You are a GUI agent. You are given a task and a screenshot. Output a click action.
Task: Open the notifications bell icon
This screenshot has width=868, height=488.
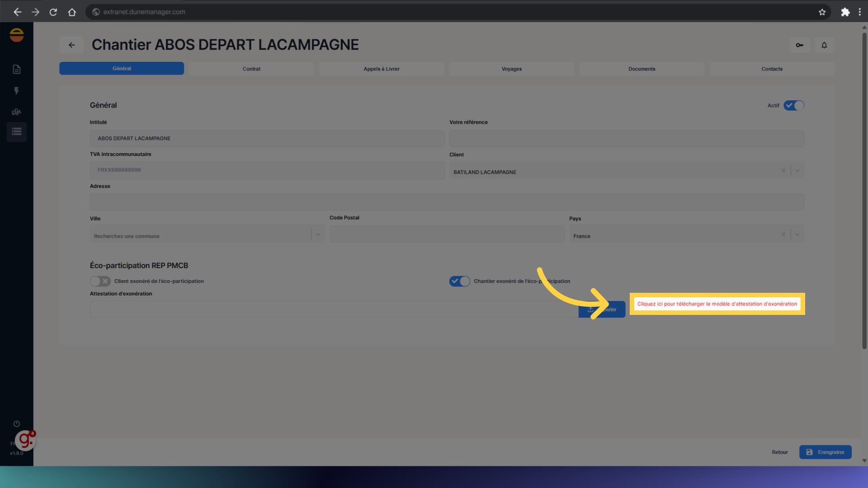point(824,45)
